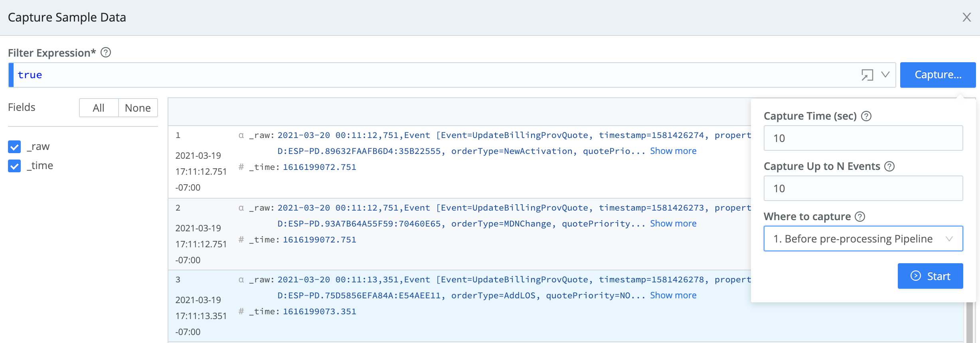Show more of event 3 raw data
The height and width of the screenshot is (343, 980).
pyautogui.click(x=673, y=295)
